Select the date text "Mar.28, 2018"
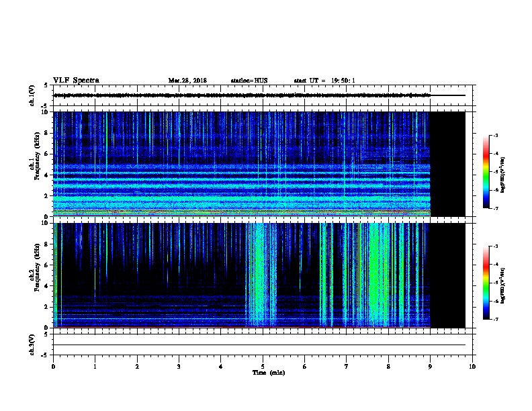 point(187,81)
